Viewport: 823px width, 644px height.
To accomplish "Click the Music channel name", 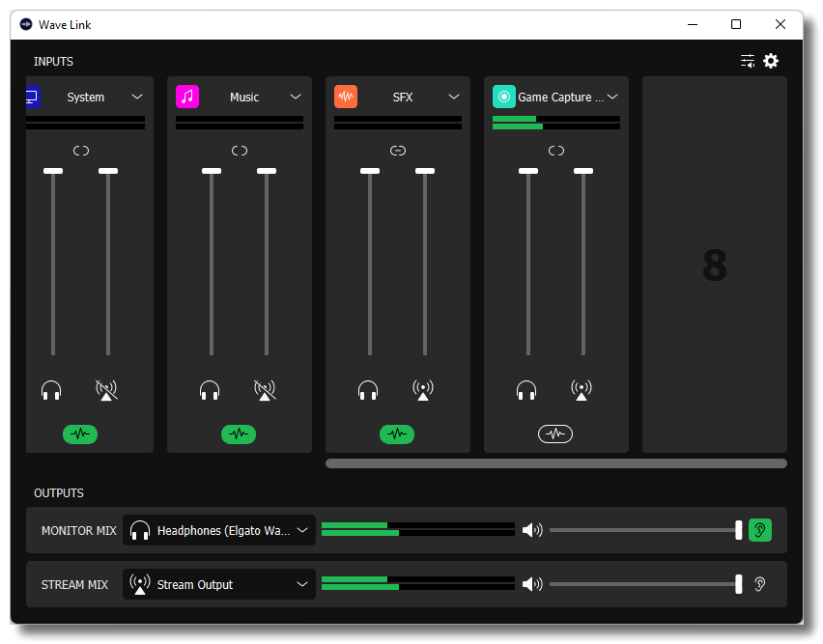I will 244,97.
